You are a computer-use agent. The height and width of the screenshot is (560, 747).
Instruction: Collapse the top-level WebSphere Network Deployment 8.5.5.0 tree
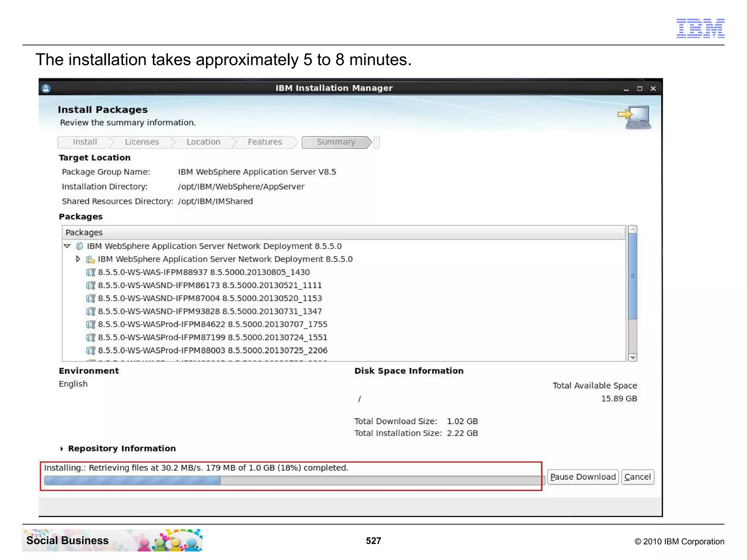click(x=67, y=246)
